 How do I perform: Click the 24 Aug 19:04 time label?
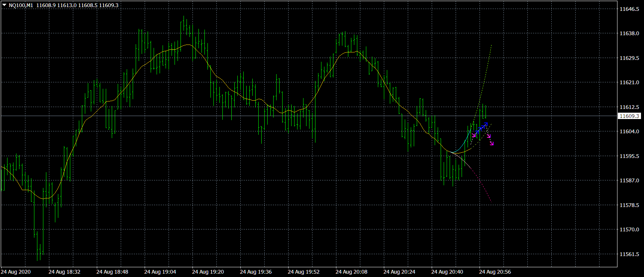160,272
